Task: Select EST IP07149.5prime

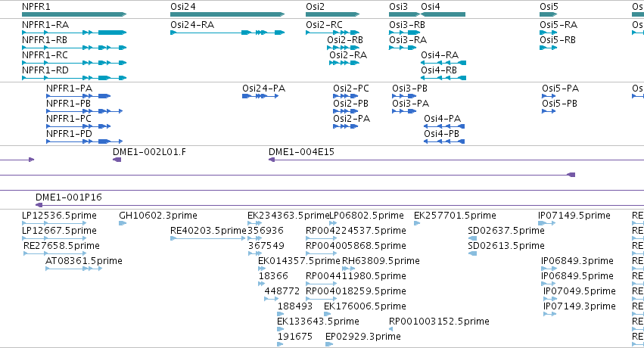Action: click(574, 216)
